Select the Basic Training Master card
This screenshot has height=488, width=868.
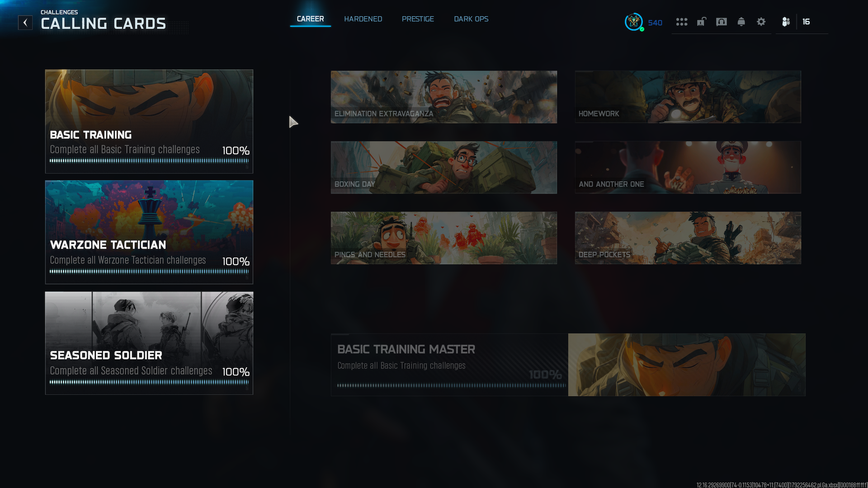(x=568, y=365)
